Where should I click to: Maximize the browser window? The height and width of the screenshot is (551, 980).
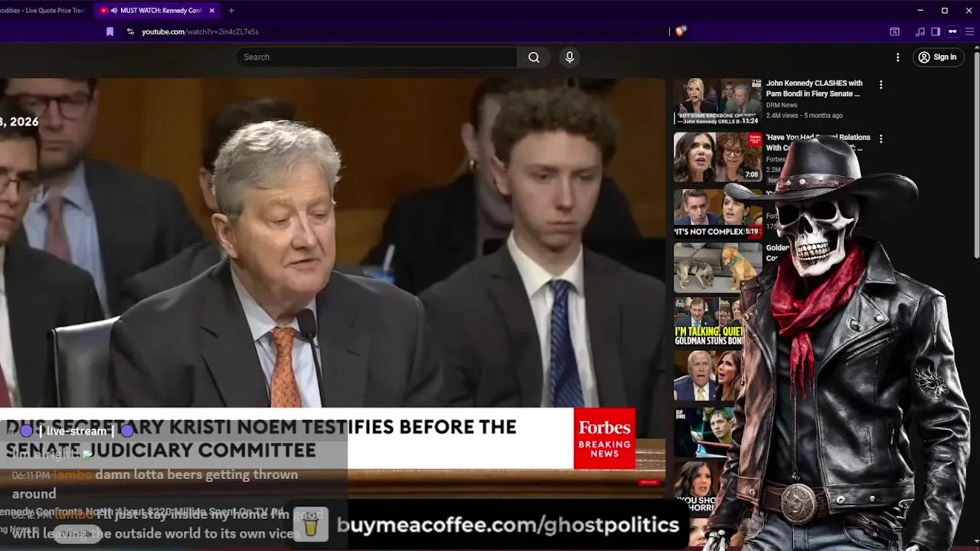(x=944, y=11)
